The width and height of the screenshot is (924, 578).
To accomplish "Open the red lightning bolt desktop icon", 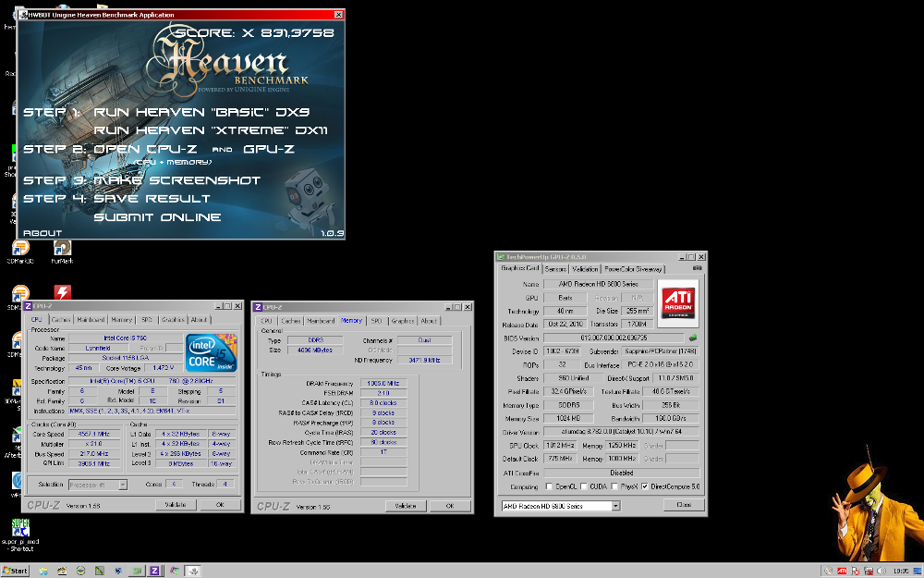I will point(63,292).
